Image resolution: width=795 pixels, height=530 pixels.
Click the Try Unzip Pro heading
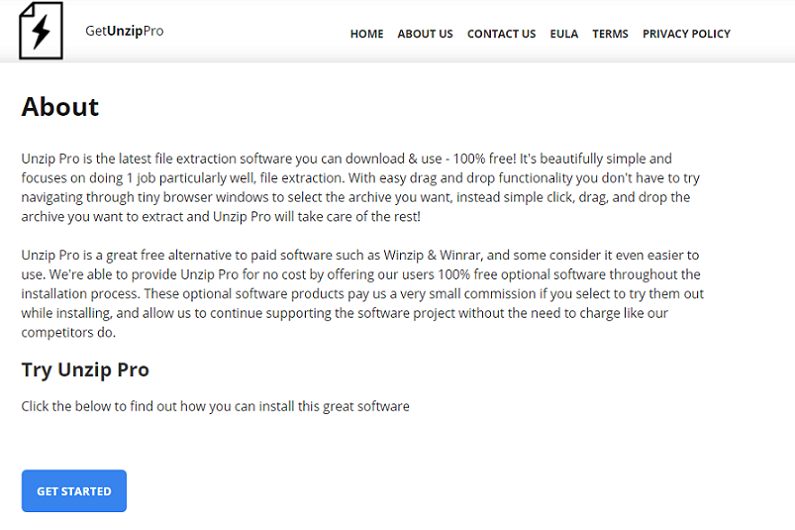[x=85, y=370]
